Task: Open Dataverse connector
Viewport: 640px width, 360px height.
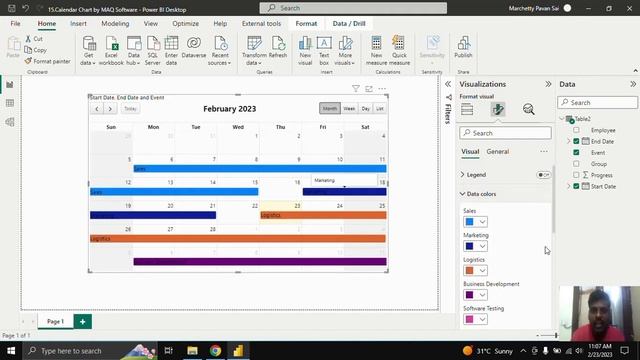Action: [x=194, y=47]
